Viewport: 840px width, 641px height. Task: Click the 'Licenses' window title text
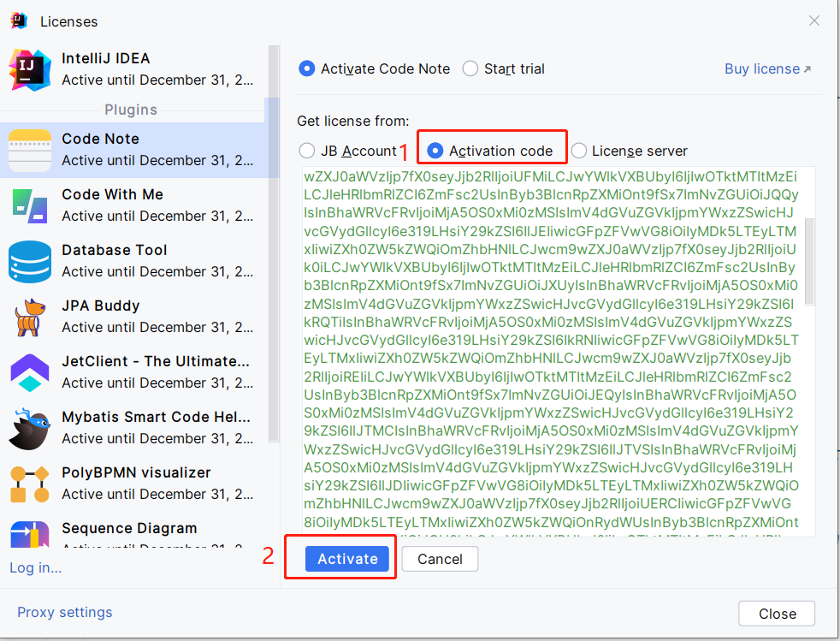(x=69, y=21)
